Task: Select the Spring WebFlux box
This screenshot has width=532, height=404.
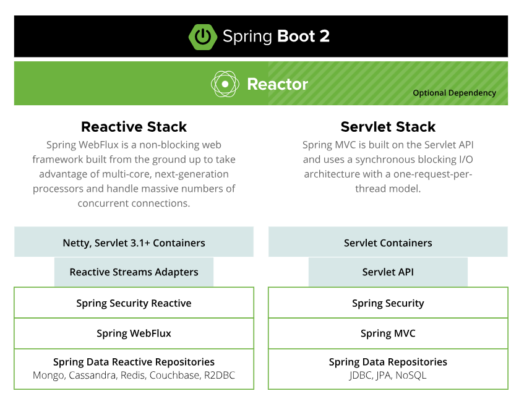Action: coord(134,333)
